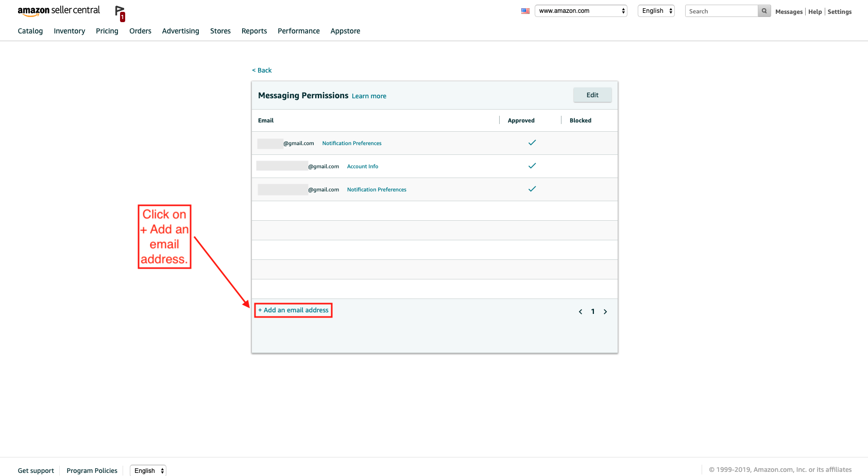This screenshot has width=868, height=476.
Task: Open the Advertising menu
Action: tap(180, 31)
